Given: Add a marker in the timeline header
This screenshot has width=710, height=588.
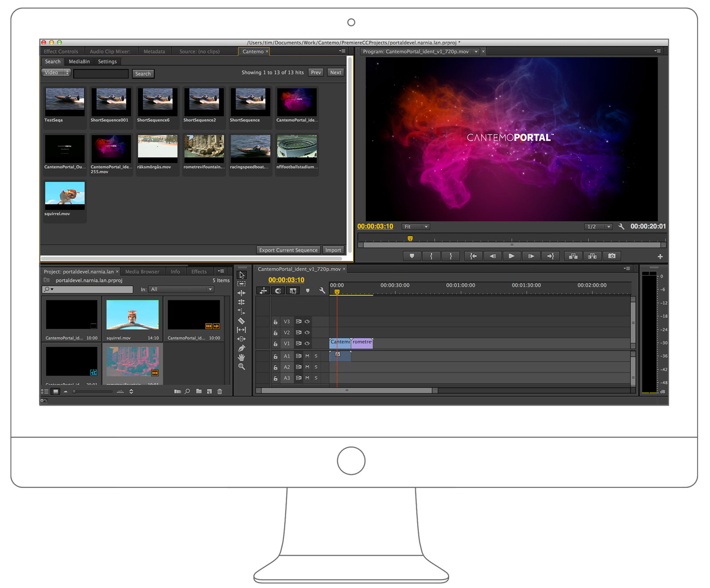Looking at the screenshot, I should click(x=308, y=291).
